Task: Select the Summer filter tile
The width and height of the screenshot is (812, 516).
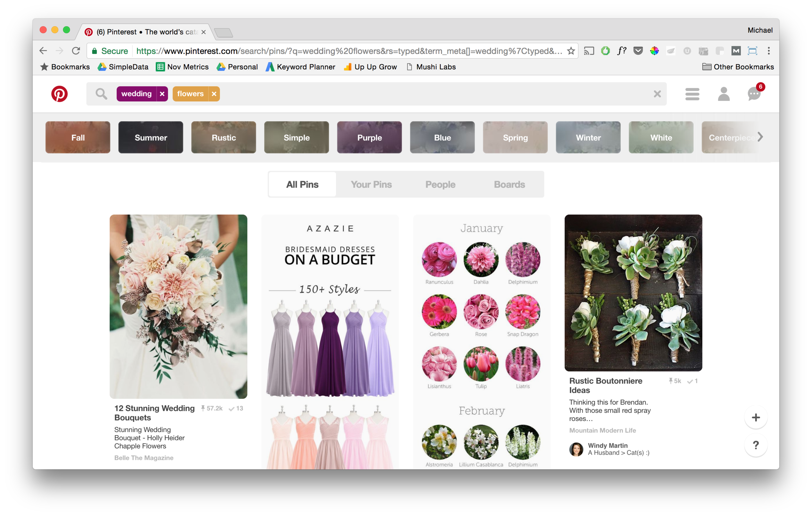Action: (151, 137)
